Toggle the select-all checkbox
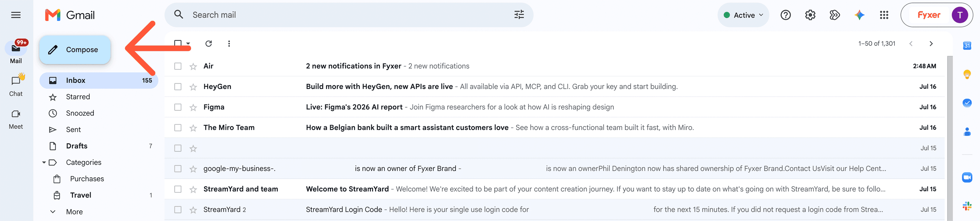The height and width of the screenshot is (221, 980). tap(178, 43)
